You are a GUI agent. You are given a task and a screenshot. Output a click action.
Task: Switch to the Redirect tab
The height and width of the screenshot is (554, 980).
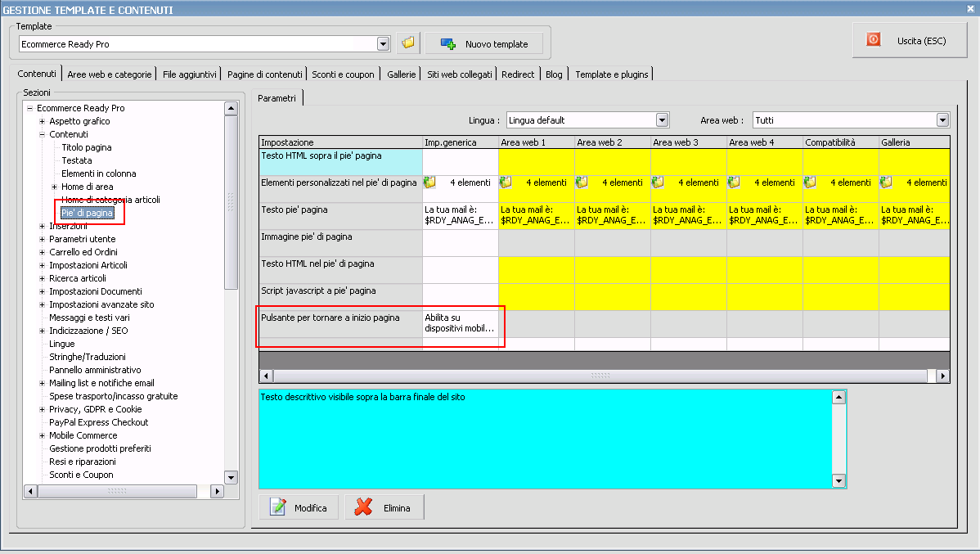click(x=518, y=74)
